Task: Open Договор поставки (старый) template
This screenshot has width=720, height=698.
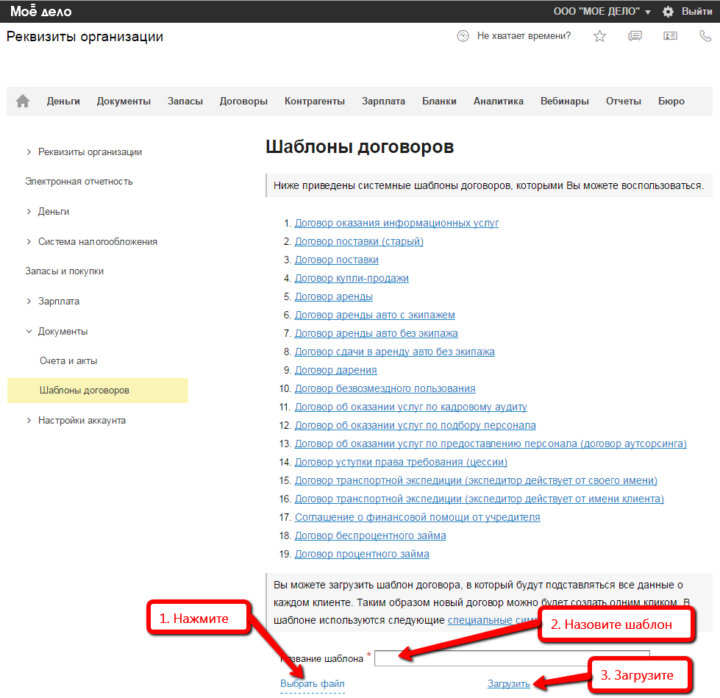Action: coord(359,242)
